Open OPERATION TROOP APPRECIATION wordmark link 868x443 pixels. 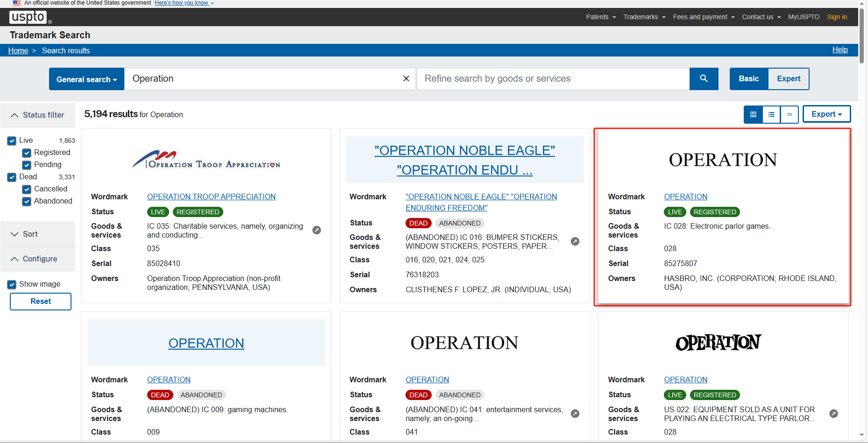211,197
